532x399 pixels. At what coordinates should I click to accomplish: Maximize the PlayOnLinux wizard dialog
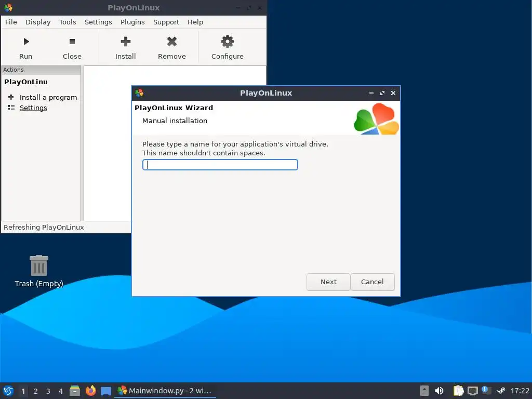point(382,93)
